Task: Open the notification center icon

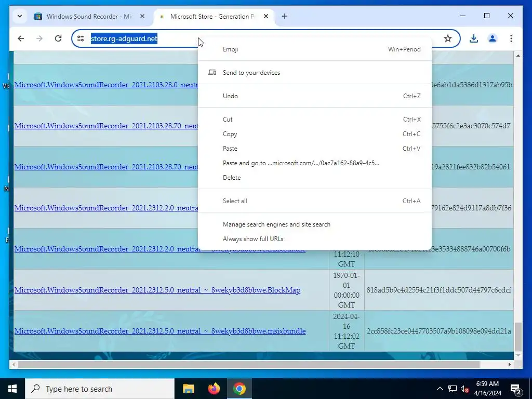Action: pos(516,389)
